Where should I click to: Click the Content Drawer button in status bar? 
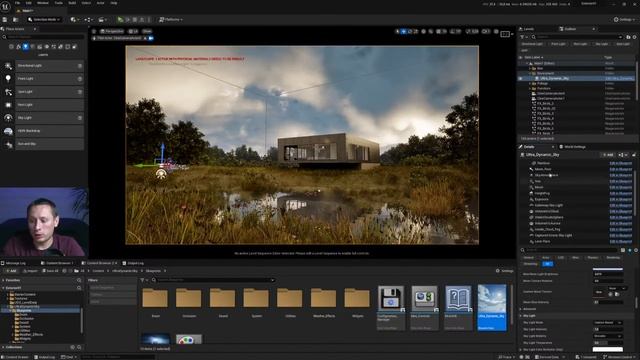pos(15,357)
